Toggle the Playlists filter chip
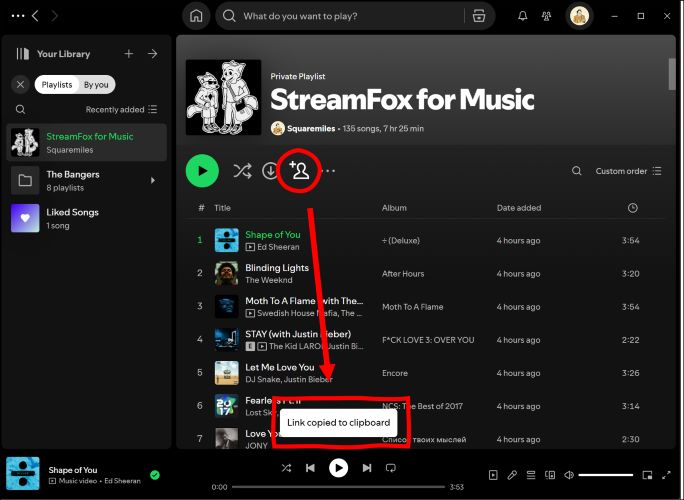This screenshot has height=500, width=684. [57, 85]
